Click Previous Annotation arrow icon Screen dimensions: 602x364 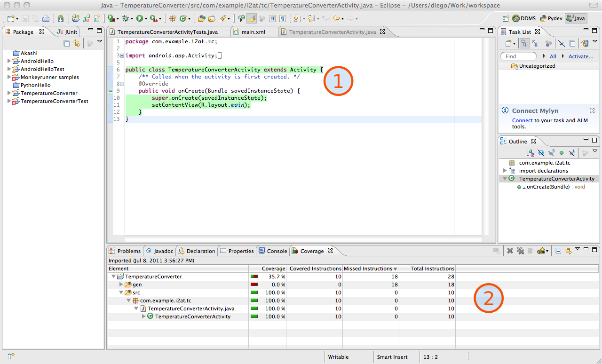pos(311,19)
